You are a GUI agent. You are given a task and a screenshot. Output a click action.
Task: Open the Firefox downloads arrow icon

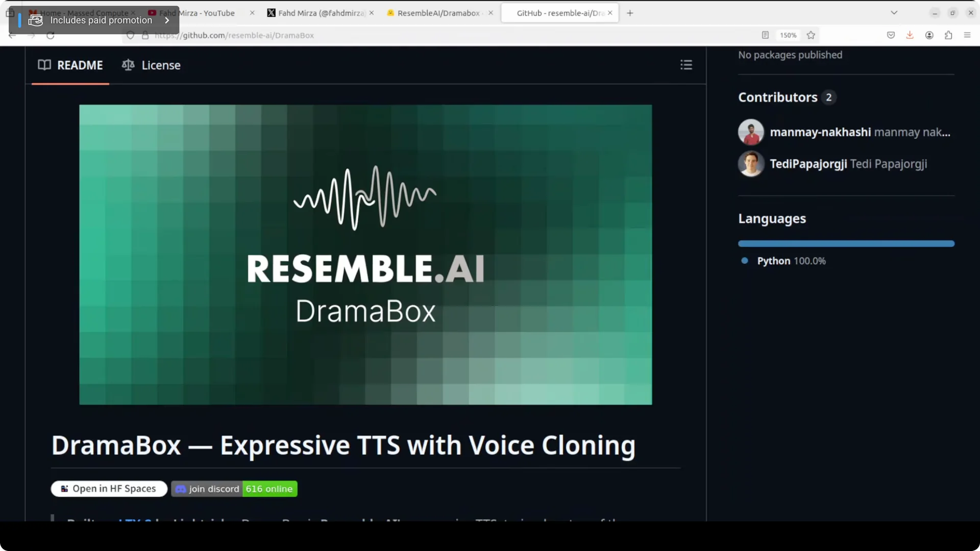pyautogui.click(x=910, y=35)
